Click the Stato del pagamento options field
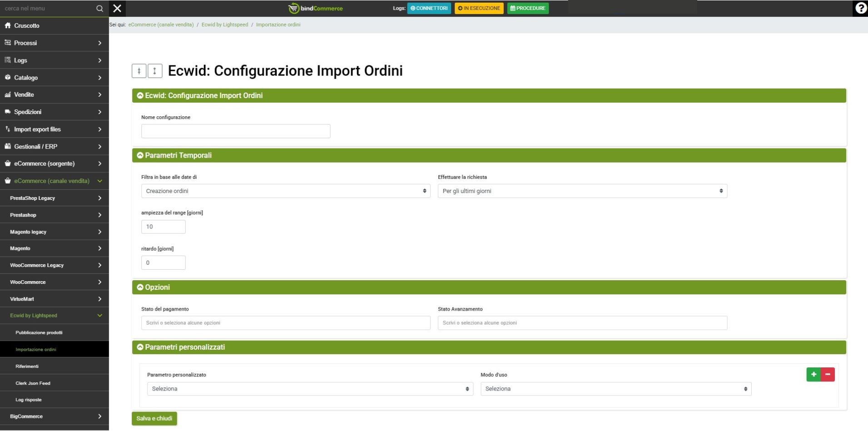Viewport: 868px width, 431px height. tap(285, 323)
